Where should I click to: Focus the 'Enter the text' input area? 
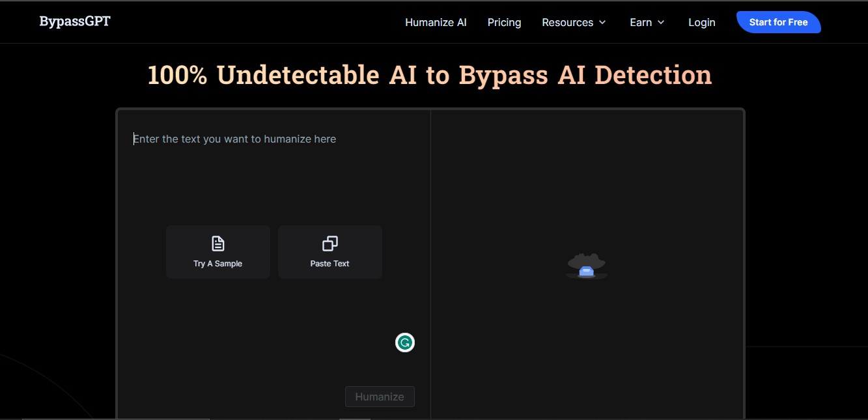(234, 139)
